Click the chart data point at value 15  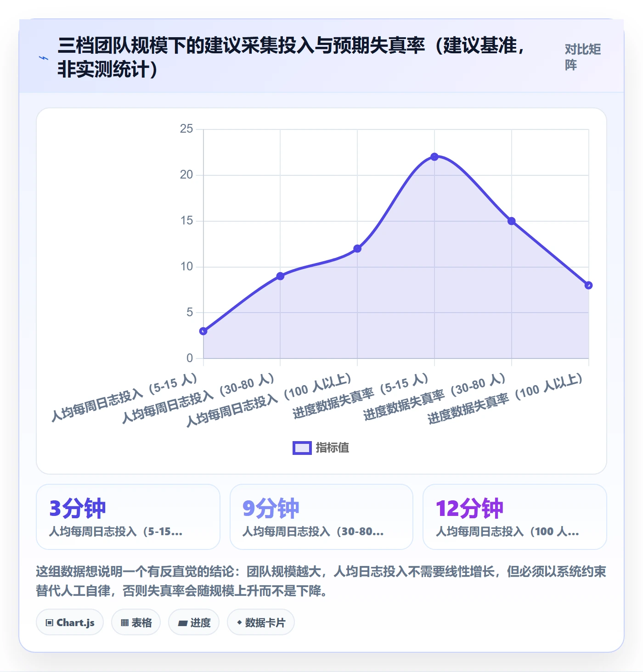click(512, 221)
